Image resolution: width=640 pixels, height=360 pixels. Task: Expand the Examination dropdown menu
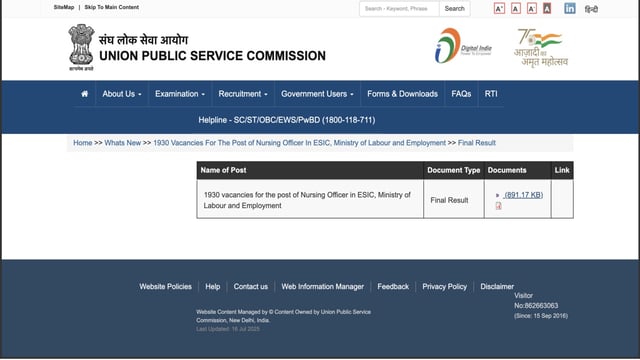coord(180,94)
